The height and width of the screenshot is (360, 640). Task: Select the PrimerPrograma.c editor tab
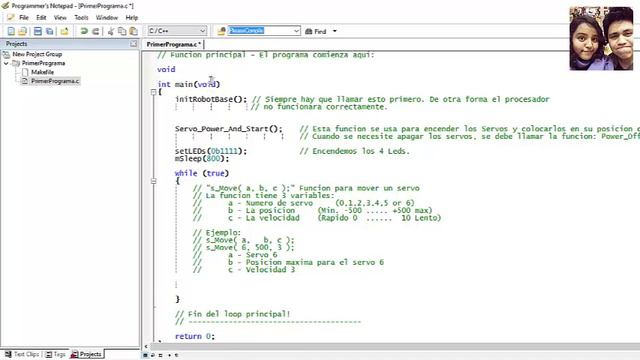pyautogui.click(x=173, y=44)
